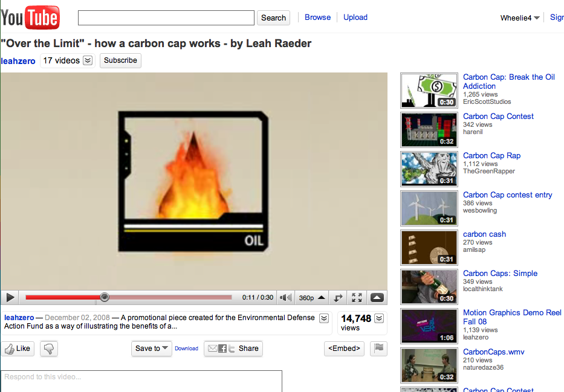Go to Browse

click(x=317, y=18)
